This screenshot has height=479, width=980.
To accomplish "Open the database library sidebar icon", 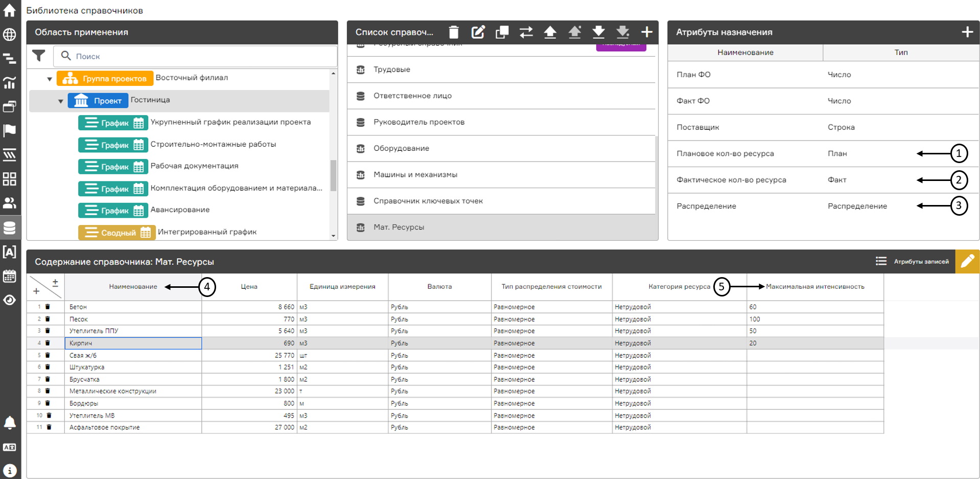I will pos(10,227).
